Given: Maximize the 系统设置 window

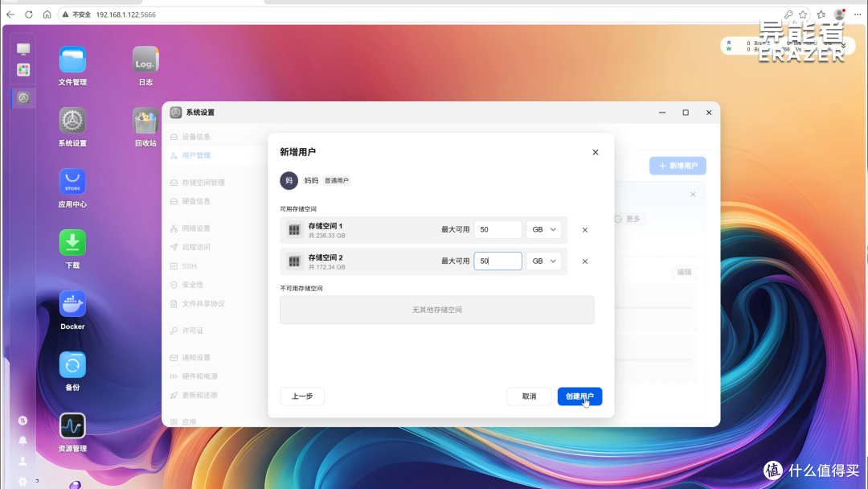Looking at the screenshot, I should point(686,113).
